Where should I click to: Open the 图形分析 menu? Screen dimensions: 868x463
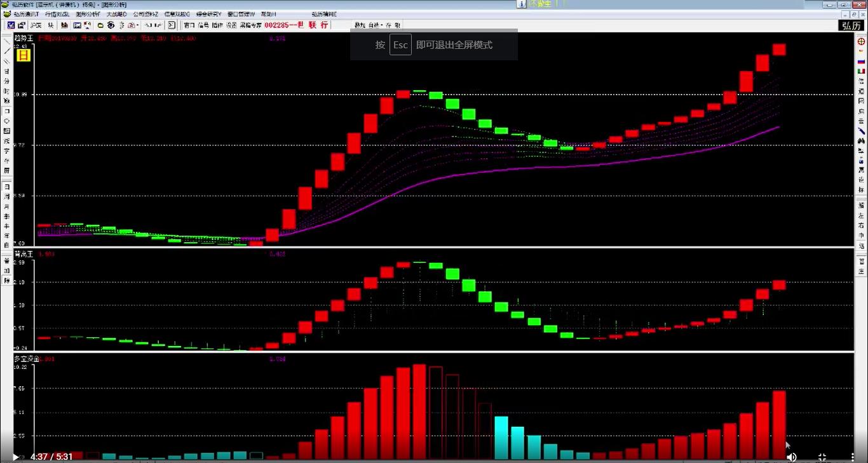click(88, 14)
